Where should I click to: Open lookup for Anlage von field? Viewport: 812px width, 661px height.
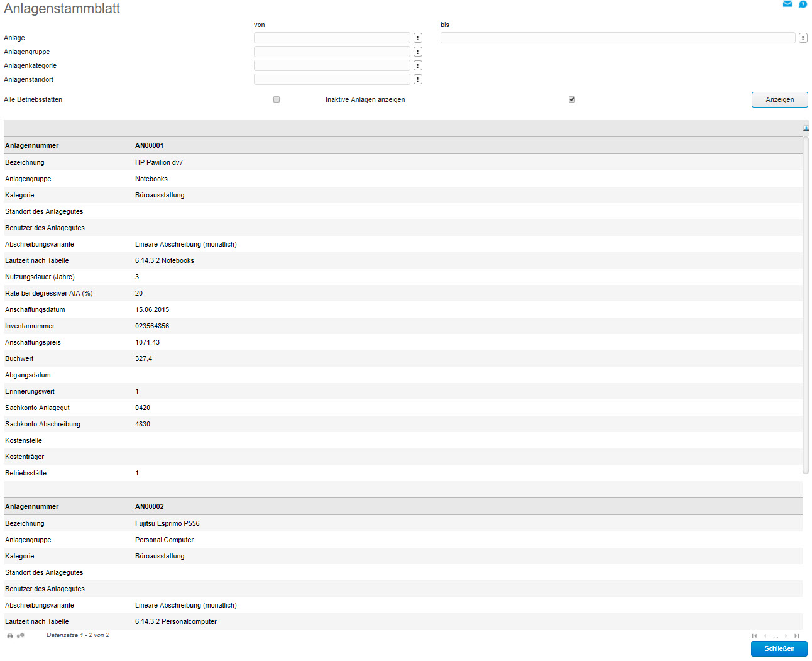pyautogui.click(x=418, y=38)
